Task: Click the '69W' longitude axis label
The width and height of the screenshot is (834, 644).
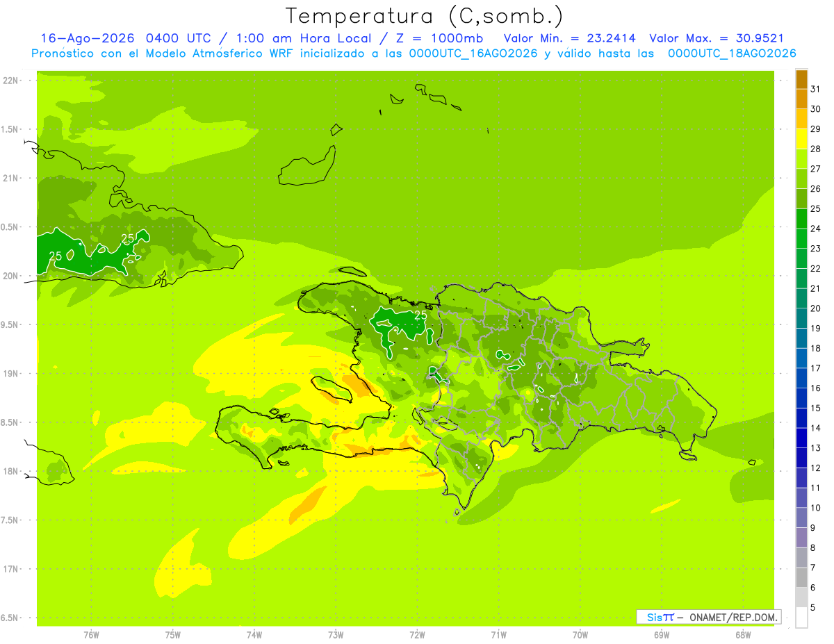Action: 662,634
